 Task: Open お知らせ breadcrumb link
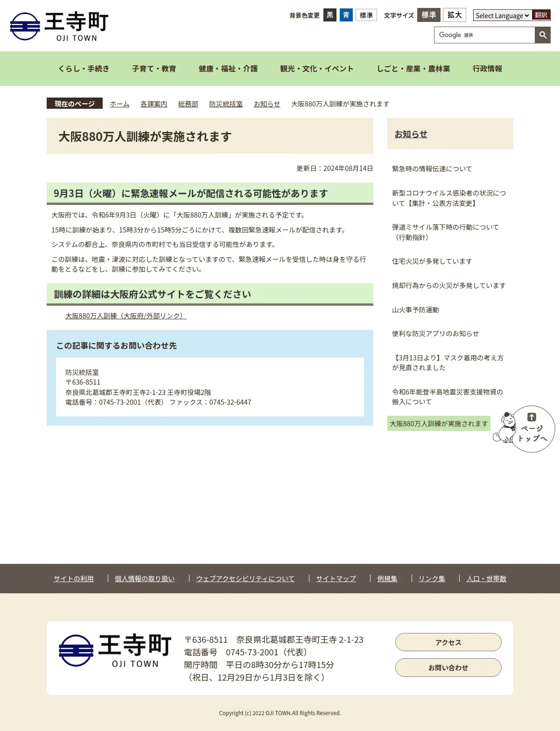(267, 104)
